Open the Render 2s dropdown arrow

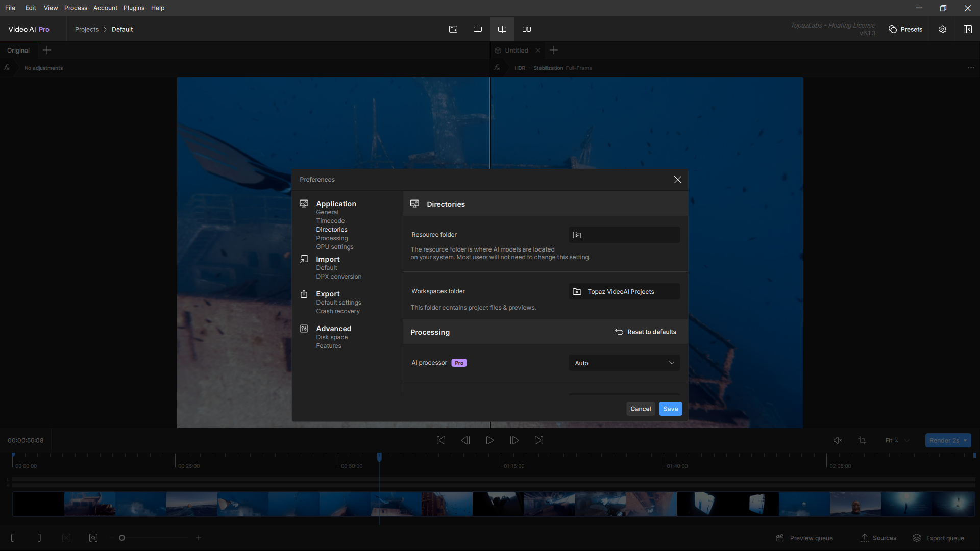pyautogui.click(x=965, y=440)
